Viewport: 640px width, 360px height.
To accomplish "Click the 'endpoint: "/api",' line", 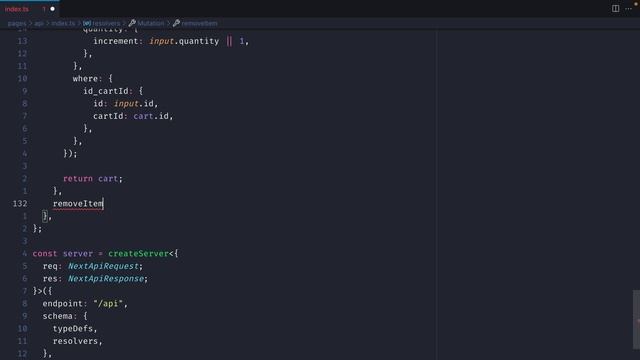I will [x=85, y=304].
